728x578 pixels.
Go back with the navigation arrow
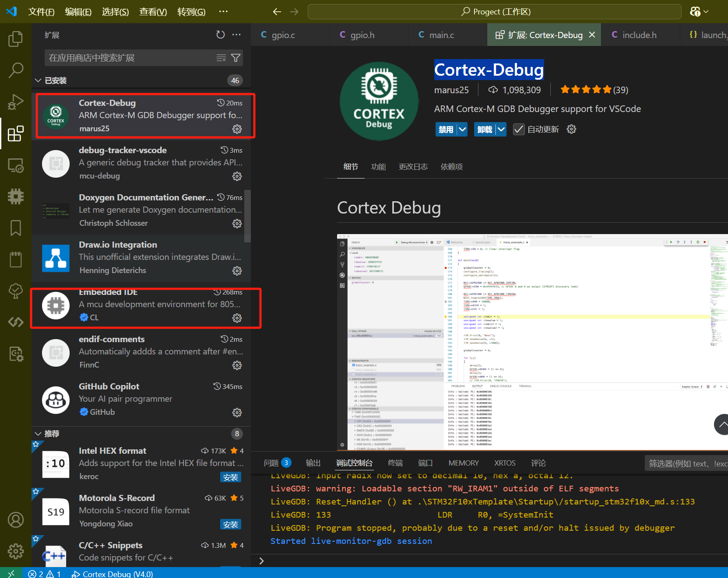277,11
